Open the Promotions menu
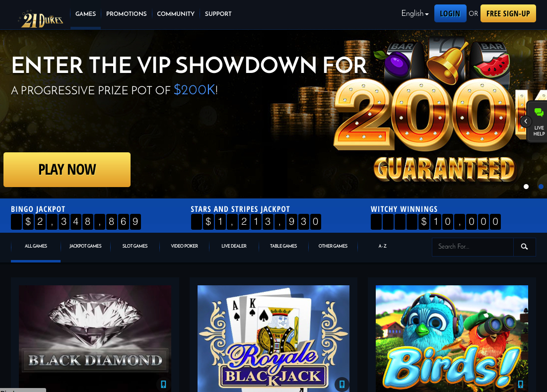 point(126,14)
